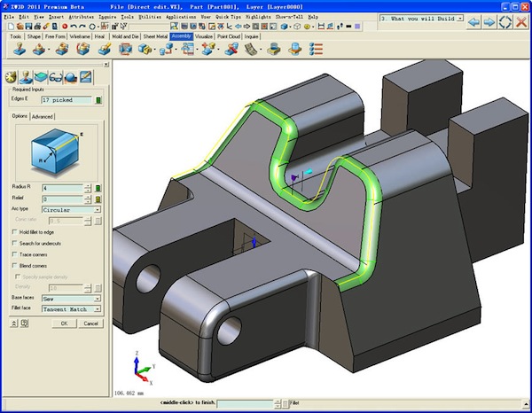
Task: Click the green icon beside Radius R field
Action: (x=98, y=188)
